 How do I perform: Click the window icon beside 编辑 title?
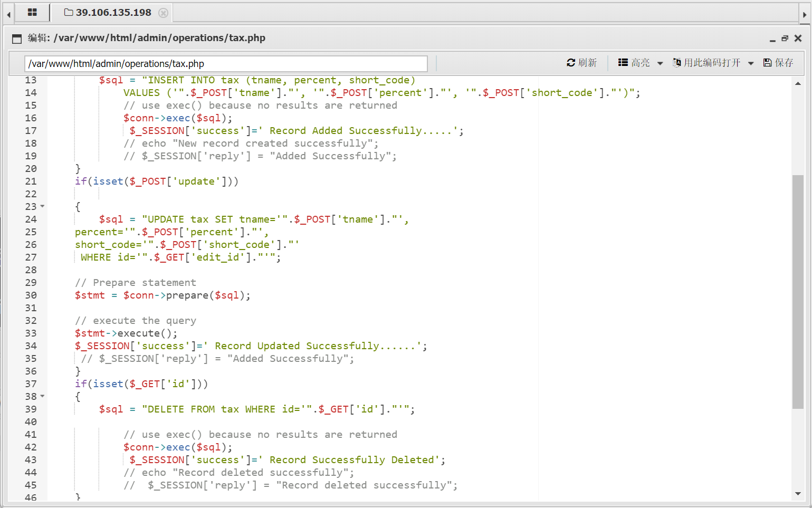(x=17, y=39)
